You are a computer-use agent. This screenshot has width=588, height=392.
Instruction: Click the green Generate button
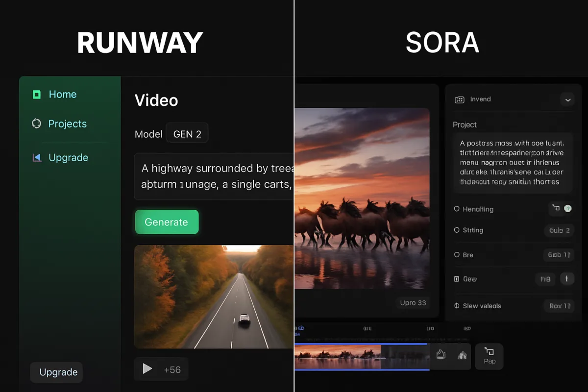point(167,222)
